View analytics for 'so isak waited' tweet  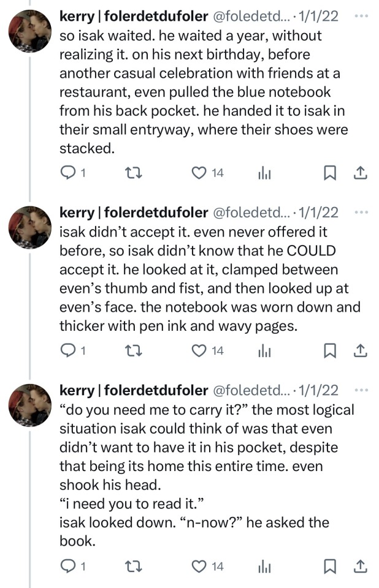point(264,174)
